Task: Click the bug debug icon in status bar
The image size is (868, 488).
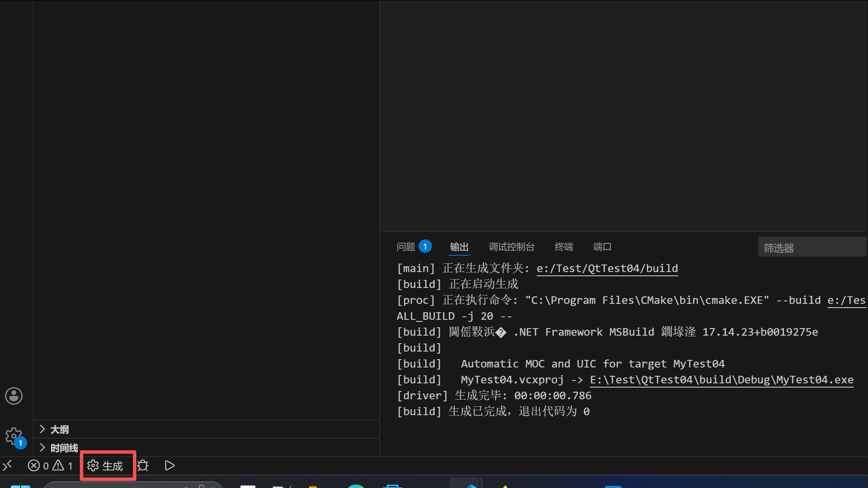Action: click(x=143, y=466)
